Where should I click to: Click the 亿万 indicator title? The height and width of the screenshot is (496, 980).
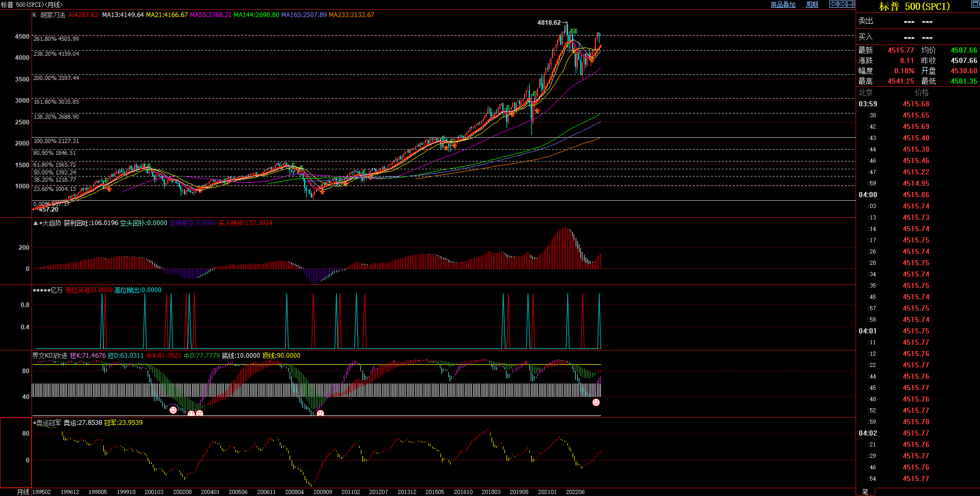[56, 290]
